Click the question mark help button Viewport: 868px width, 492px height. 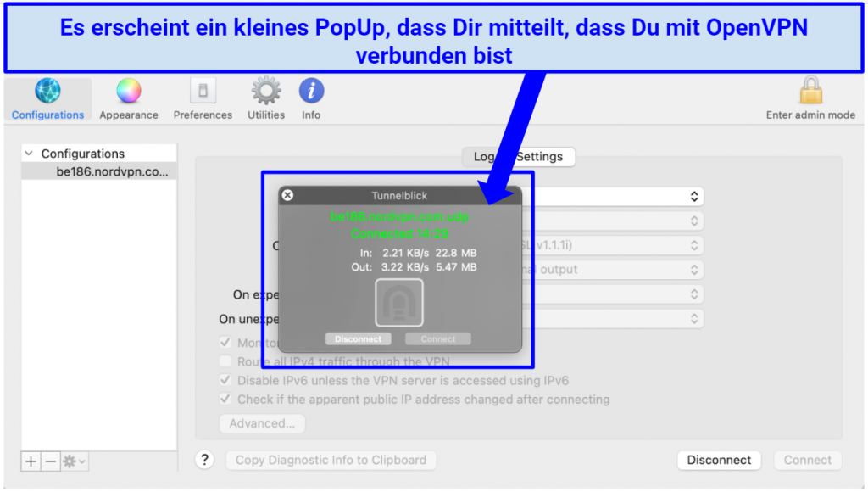[x=205, y=460]
